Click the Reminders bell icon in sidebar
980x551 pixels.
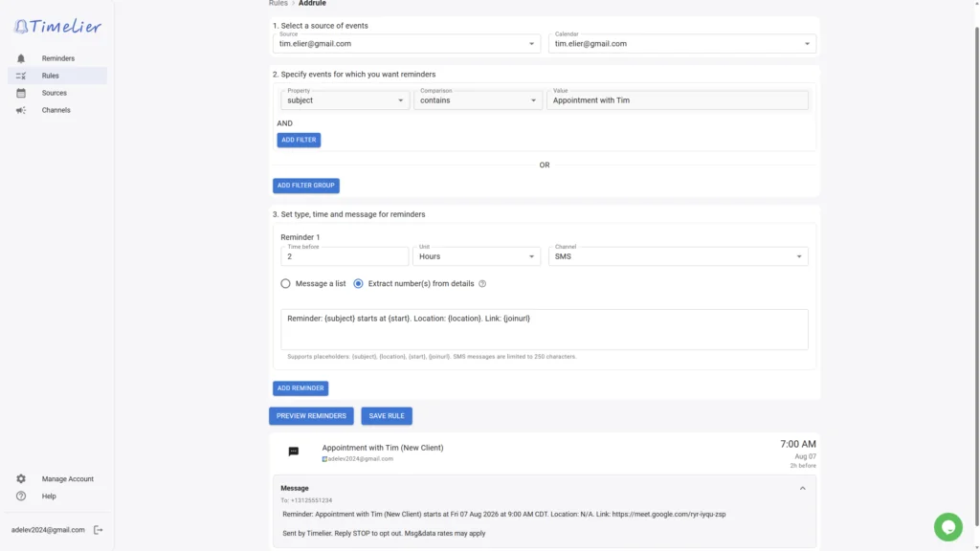(21, 58)
